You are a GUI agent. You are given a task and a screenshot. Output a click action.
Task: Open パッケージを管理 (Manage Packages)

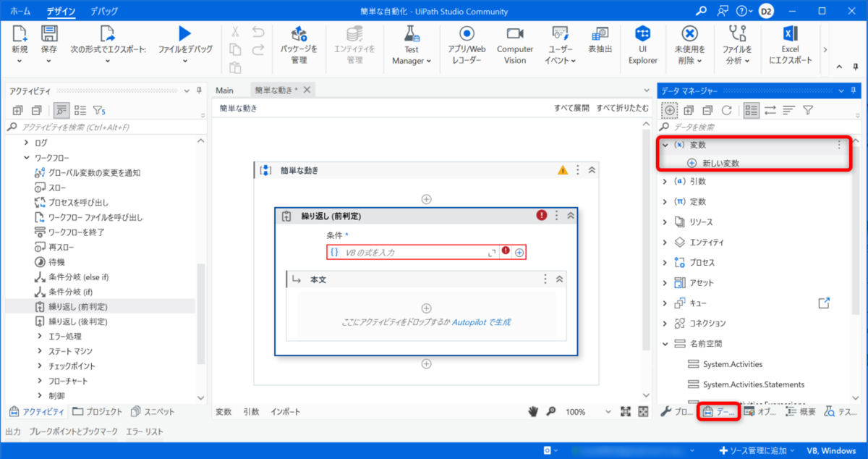point(299,46)
